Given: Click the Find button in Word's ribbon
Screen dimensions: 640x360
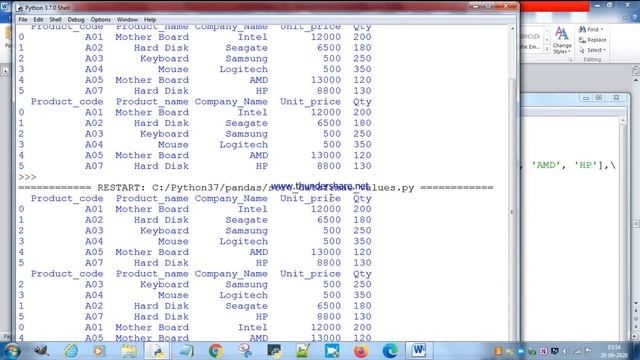Looking at the screenshot, I should (588, 29).
